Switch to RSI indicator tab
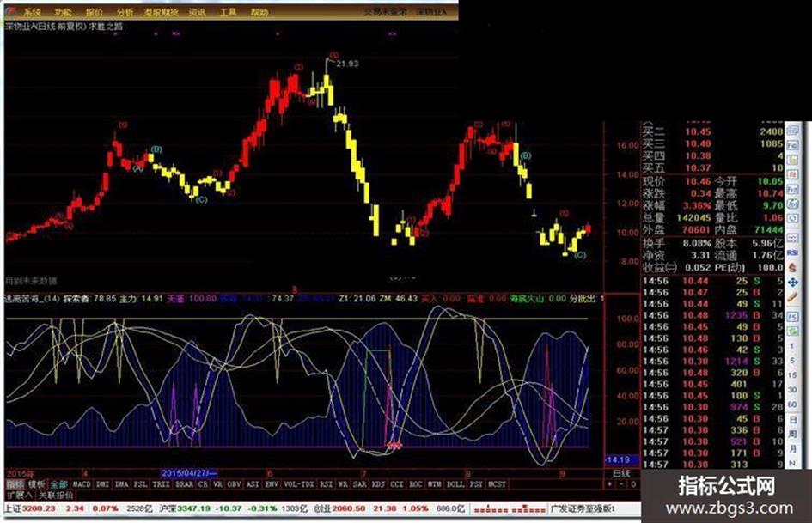 [x=326, y=484]
